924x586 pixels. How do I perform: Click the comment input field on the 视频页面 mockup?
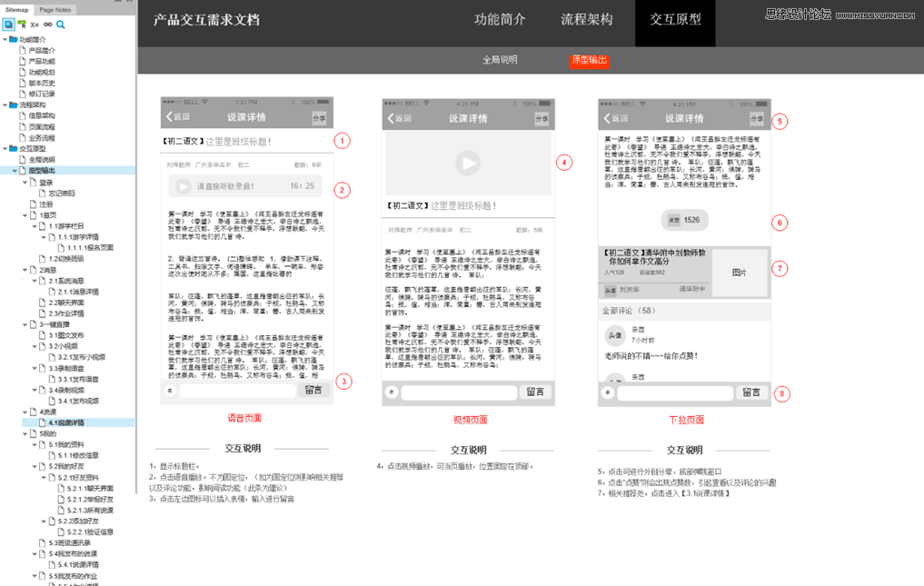coord(459,392)
